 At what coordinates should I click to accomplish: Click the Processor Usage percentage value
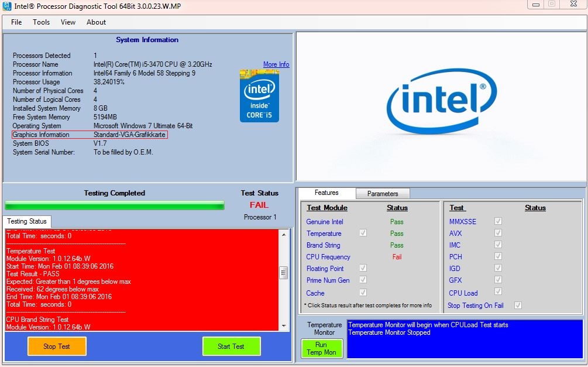tap(109, 82)
